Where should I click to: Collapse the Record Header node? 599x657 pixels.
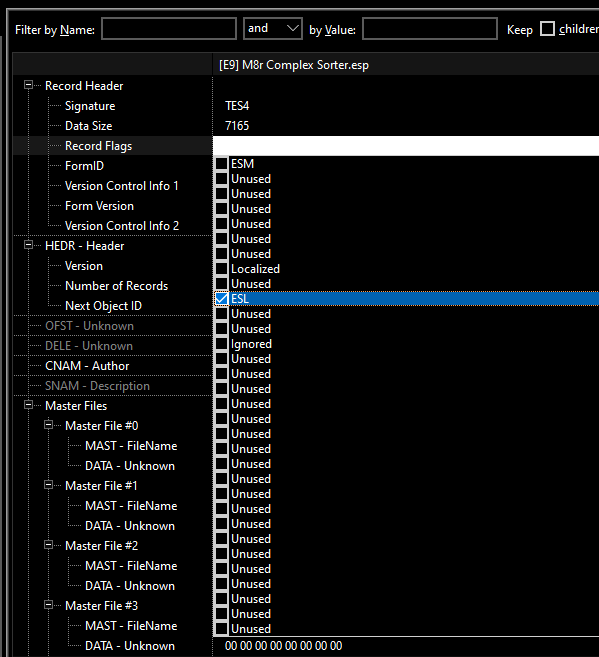pos(28,85)
